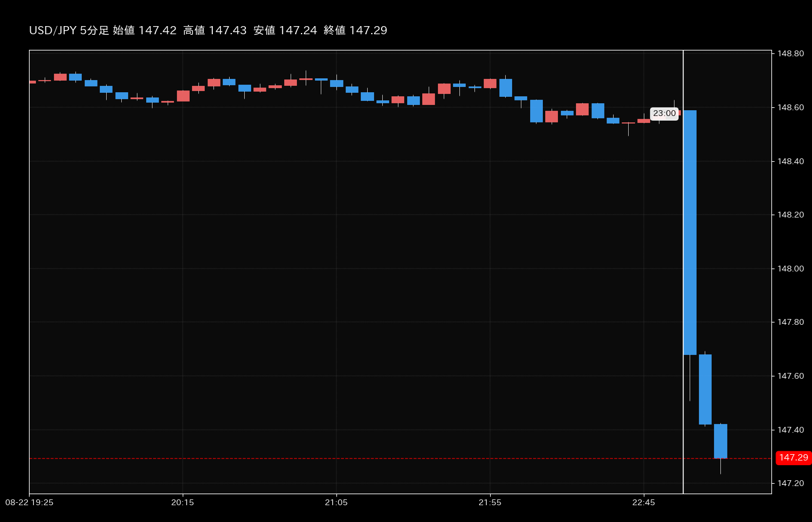Screen dimensions: 812x522
Task: Click the 安値 147.24 low value text
Action: (285, 30)
